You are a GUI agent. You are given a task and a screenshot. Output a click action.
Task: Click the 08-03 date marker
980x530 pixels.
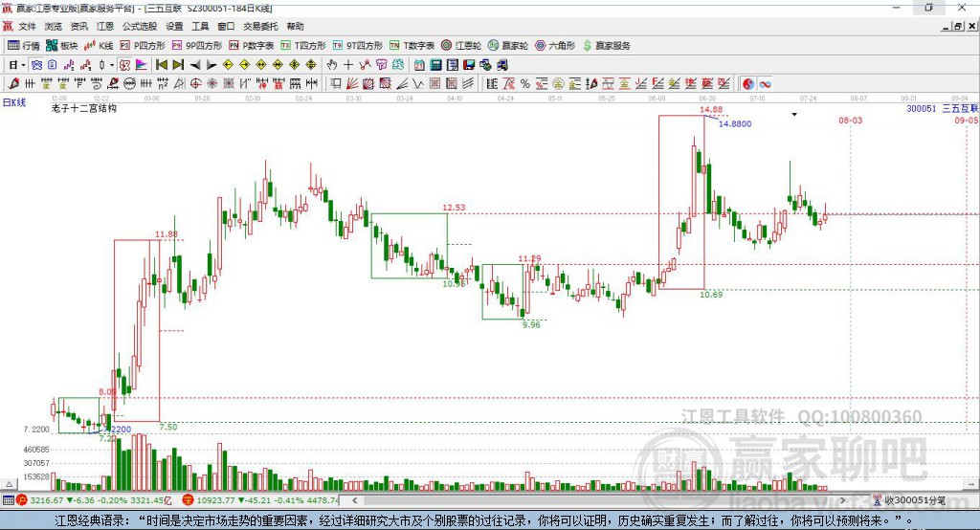pos(851,120)
